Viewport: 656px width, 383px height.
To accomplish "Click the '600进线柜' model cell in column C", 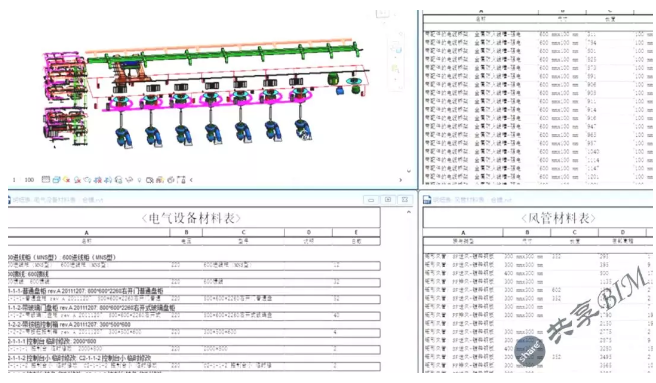I will [x=243, y=265].
